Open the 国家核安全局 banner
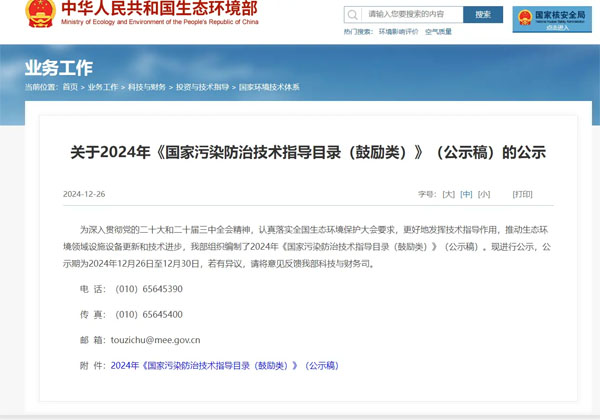Screen dimensions: 600x420 [551, 19]
